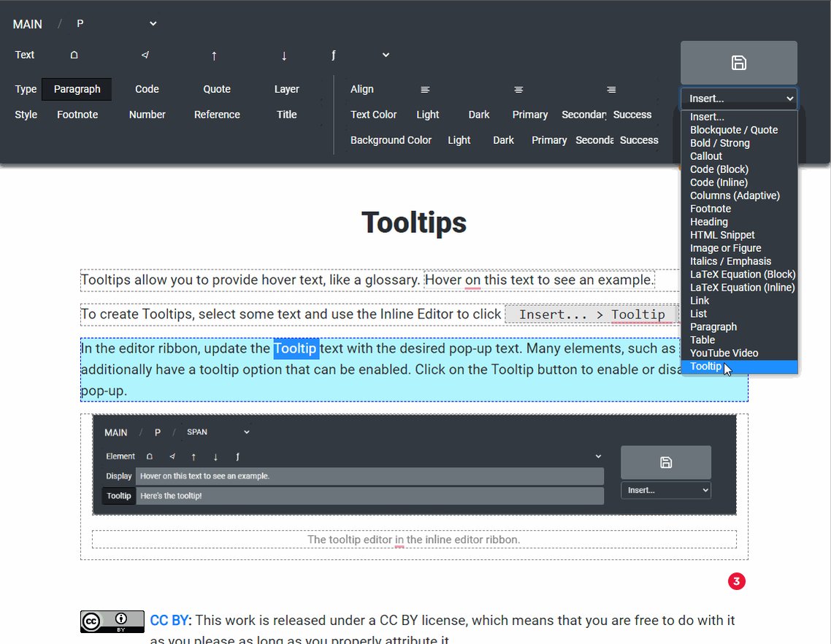Viewport: 831px width, 644px height.
Task: Click the house-shaped icon in the Text row
Action: tap(74, 55)
